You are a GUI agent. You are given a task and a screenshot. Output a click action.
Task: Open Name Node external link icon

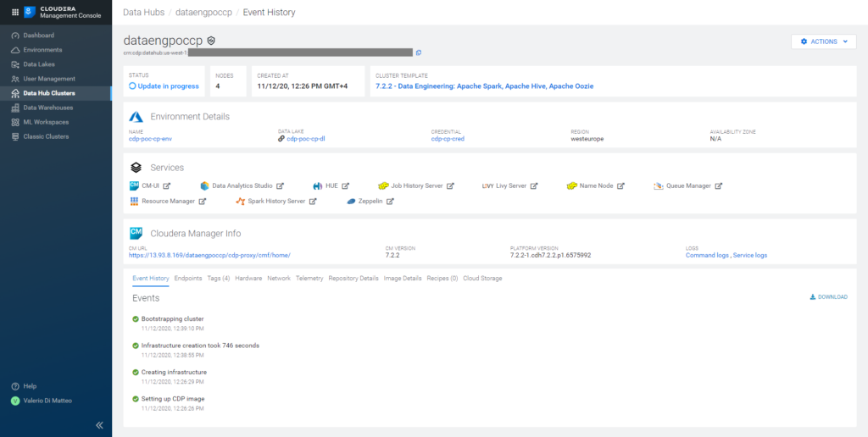[x=620, y=185]
